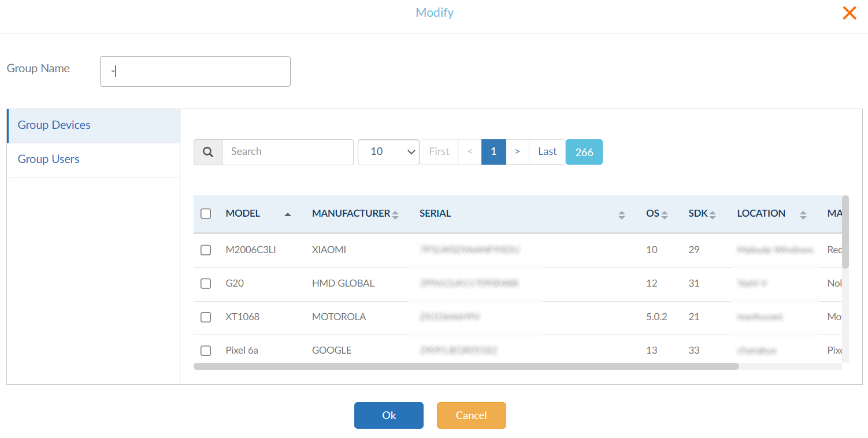Viewport: 868px width, 438px height.
Task: Select the Pixel 6a device checkbox
Action: [x=206, y=351]
